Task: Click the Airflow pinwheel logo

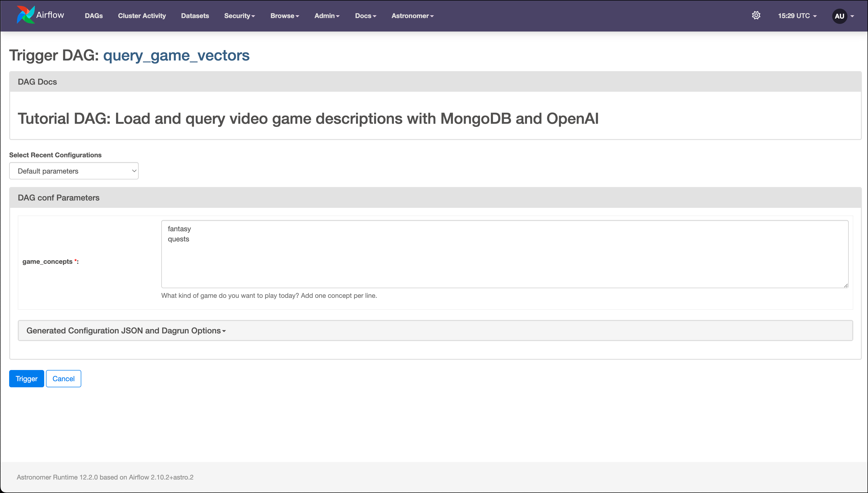Action: [26, 15]
